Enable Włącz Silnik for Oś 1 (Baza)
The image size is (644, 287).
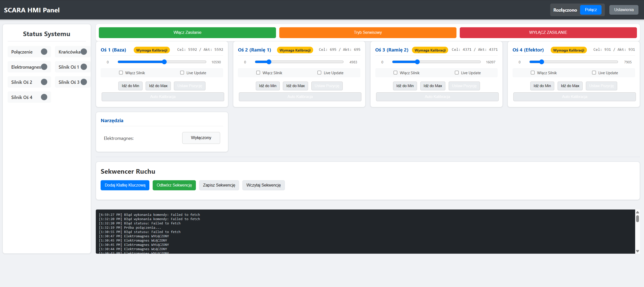point(121,73)
